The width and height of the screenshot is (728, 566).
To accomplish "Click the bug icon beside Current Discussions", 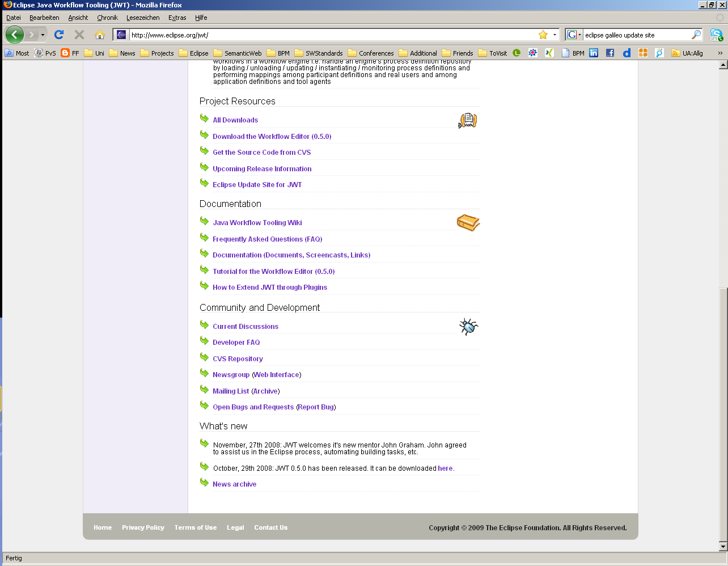I will (x=468, y=326).
